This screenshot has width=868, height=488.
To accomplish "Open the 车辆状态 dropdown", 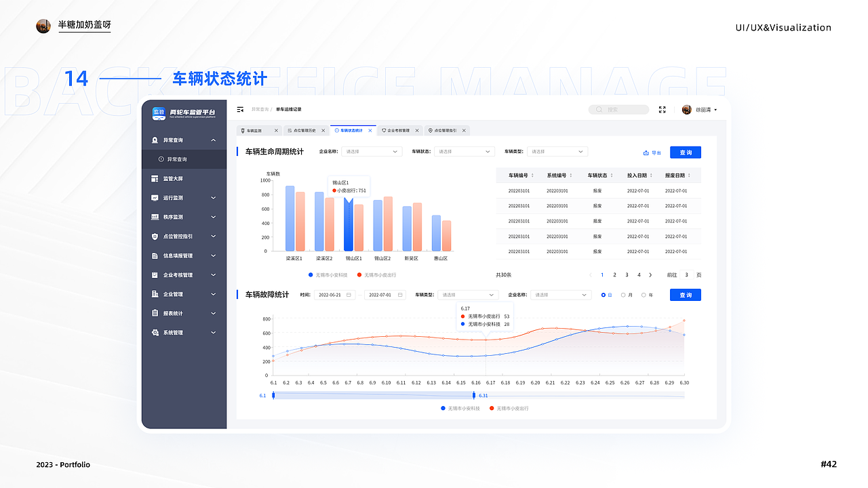I will click(x=464, y=152).
